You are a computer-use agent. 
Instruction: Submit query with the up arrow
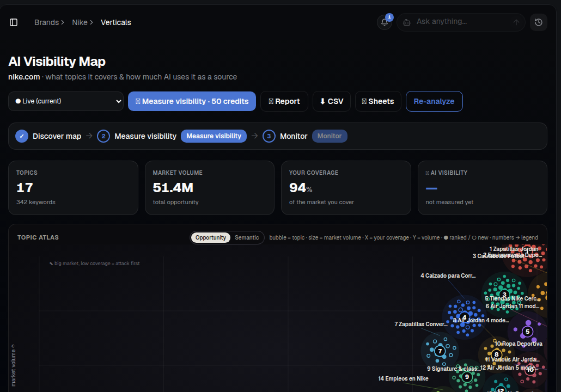click(516, 22)
